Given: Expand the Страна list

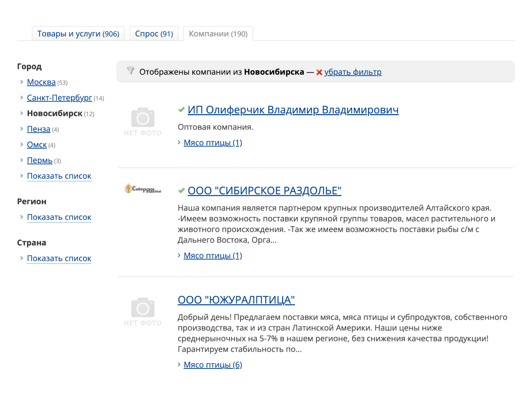Looking at the screenshot, I should coord(59,259).
